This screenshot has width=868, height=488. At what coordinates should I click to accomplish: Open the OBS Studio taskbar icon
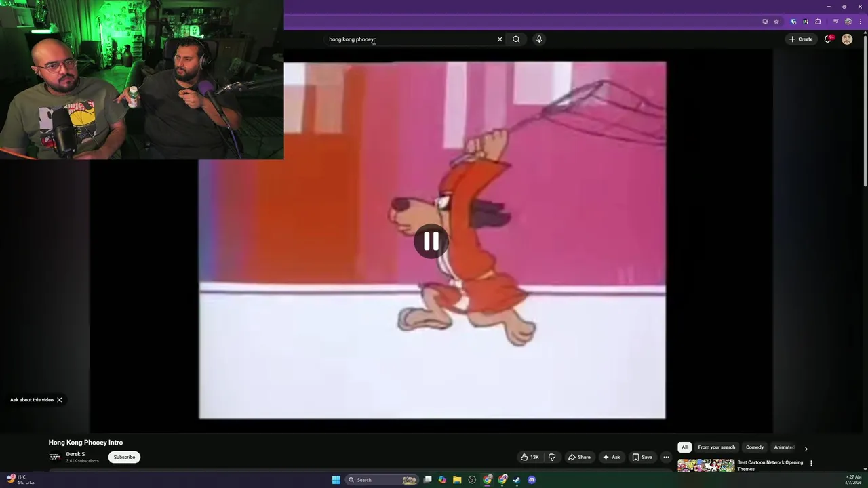[472, 480]
